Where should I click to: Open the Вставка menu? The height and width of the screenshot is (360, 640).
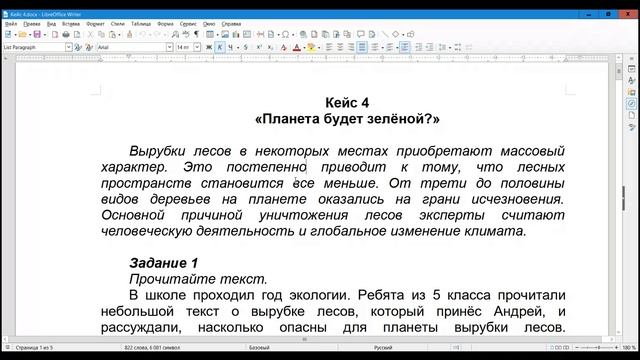pyautogui.click(x=71, y=24)
